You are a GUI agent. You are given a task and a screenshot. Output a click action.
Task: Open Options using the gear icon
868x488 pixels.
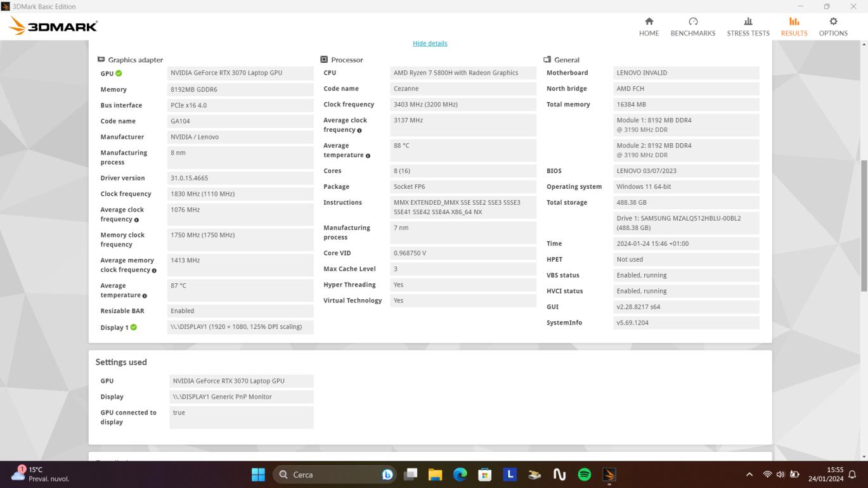click(832, 21)
